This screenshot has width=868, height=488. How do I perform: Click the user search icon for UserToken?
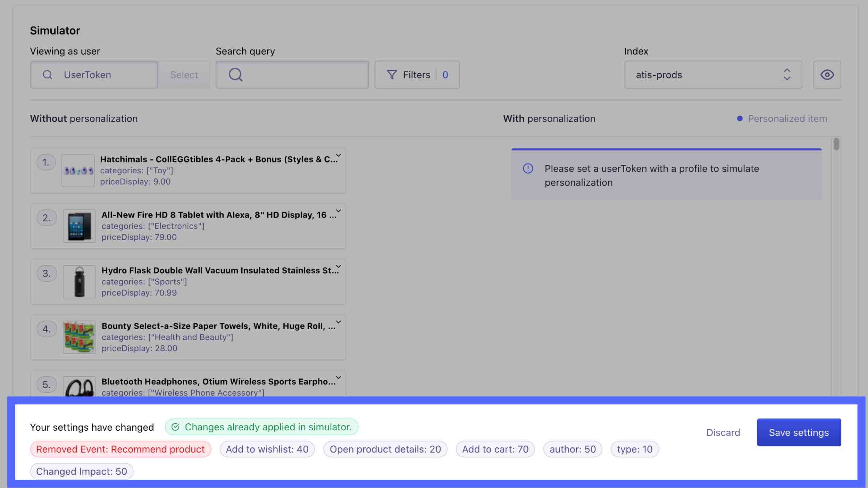click(47, 75)
